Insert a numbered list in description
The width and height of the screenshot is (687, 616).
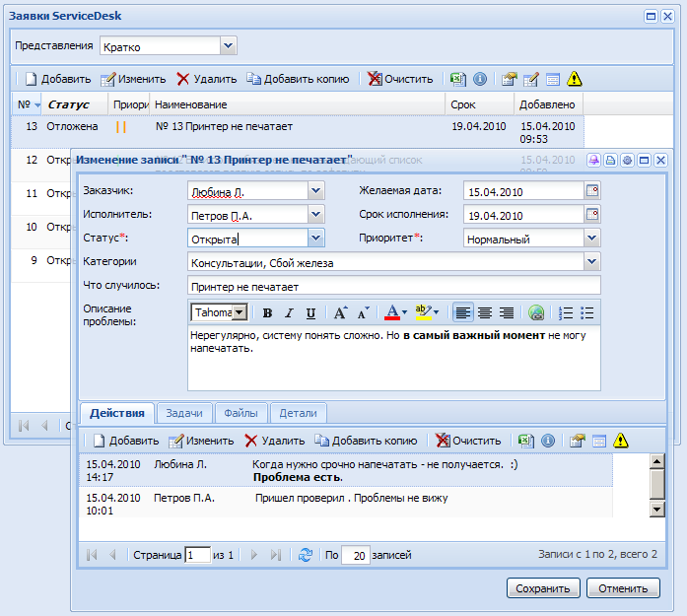pyautogui.click(x=566, y=313)
